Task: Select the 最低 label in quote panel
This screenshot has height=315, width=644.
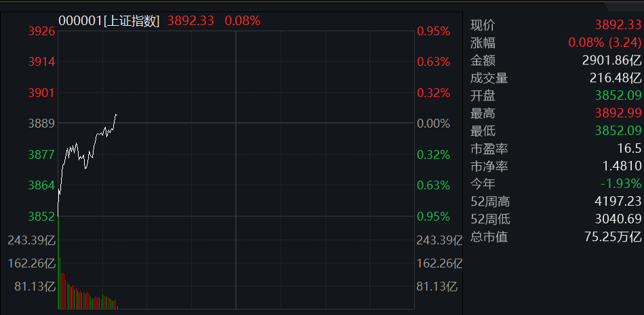Action: coord(483,131)
